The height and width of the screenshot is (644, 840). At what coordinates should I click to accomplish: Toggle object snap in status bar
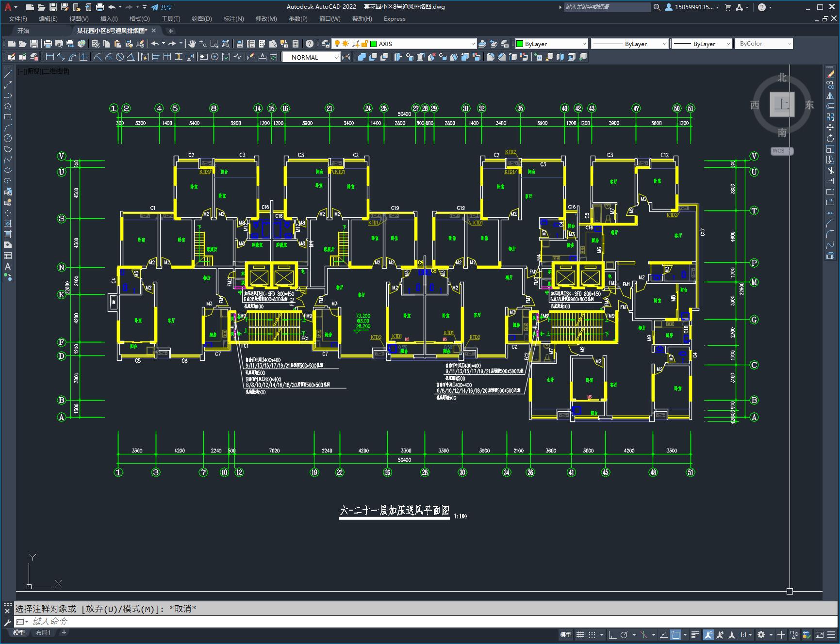click(675, 634)
